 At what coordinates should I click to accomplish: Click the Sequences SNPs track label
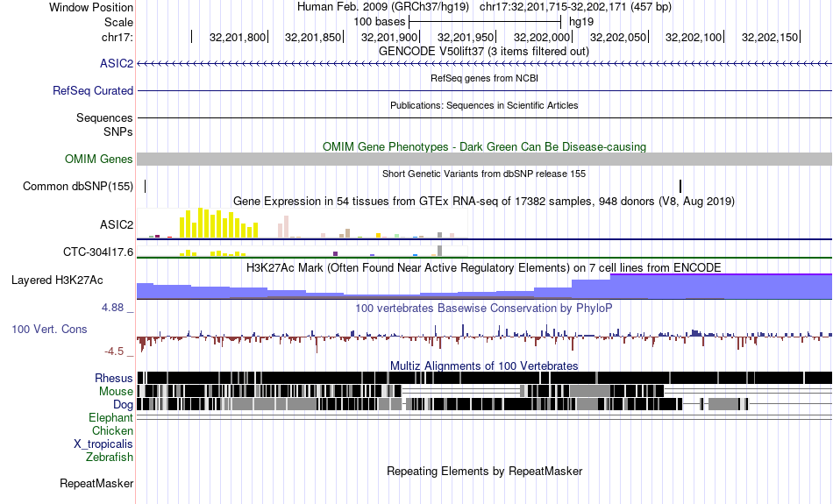coord(104,124)
